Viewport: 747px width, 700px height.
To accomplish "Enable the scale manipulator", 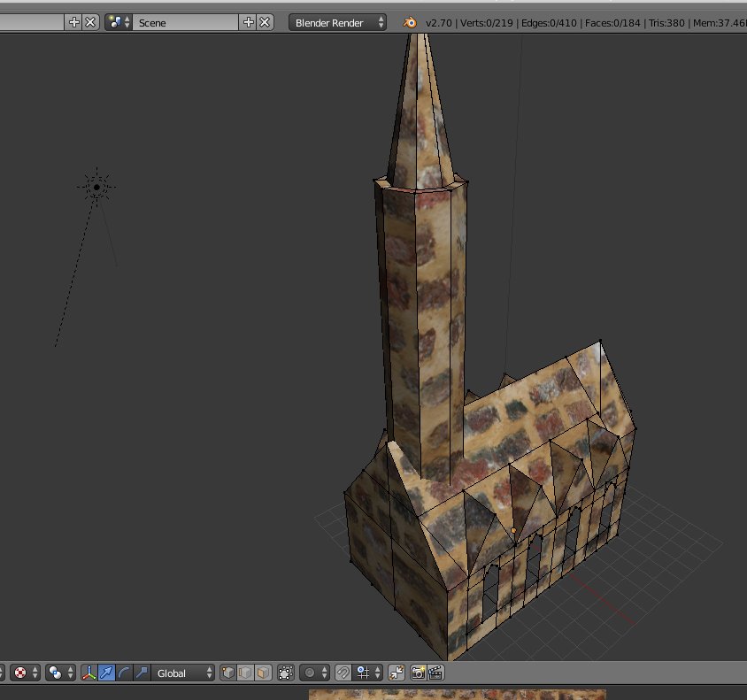I will coord(142,673).
